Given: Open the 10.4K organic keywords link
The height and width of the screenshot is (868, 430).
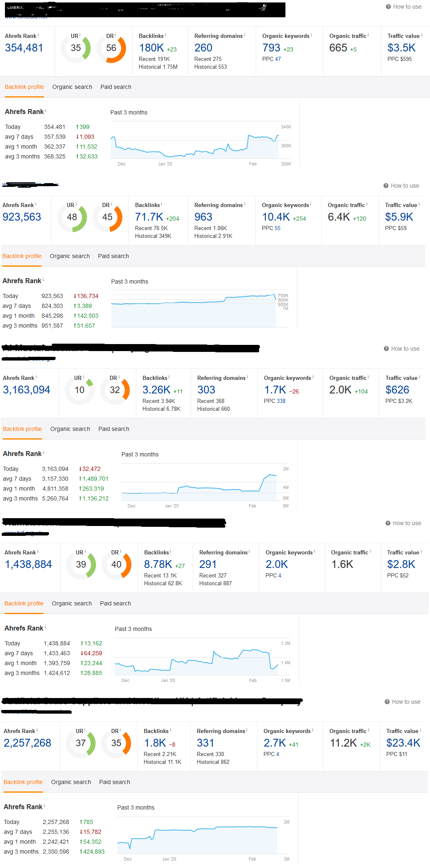Looking at the screenshot, I should coord(276,217).
